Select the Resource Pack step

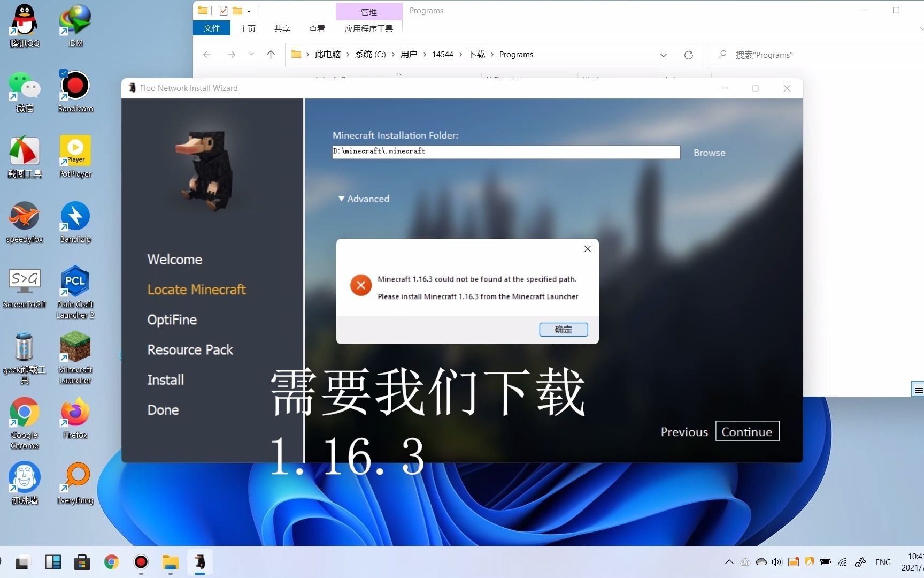click(190, 349)
